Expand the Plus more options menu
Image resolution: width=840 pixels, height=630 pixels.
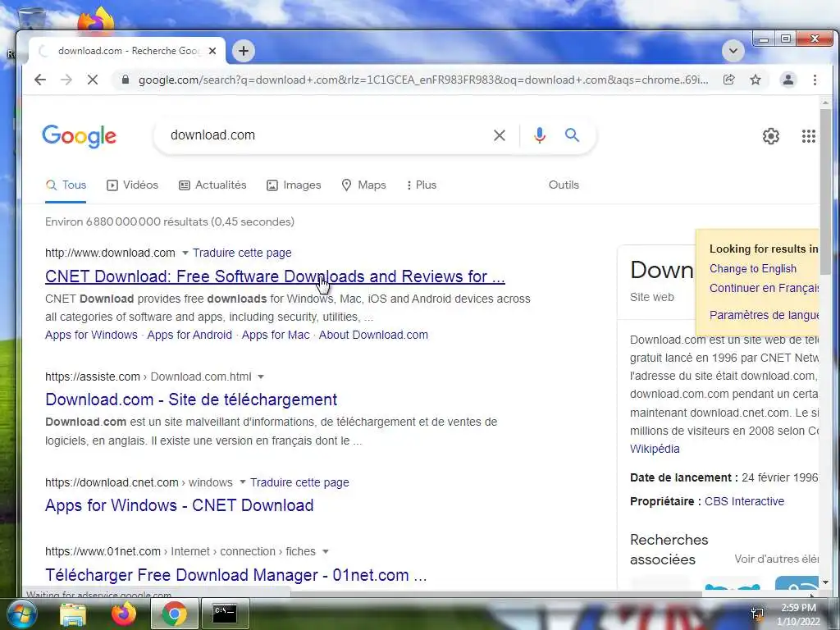click(422, 185)
